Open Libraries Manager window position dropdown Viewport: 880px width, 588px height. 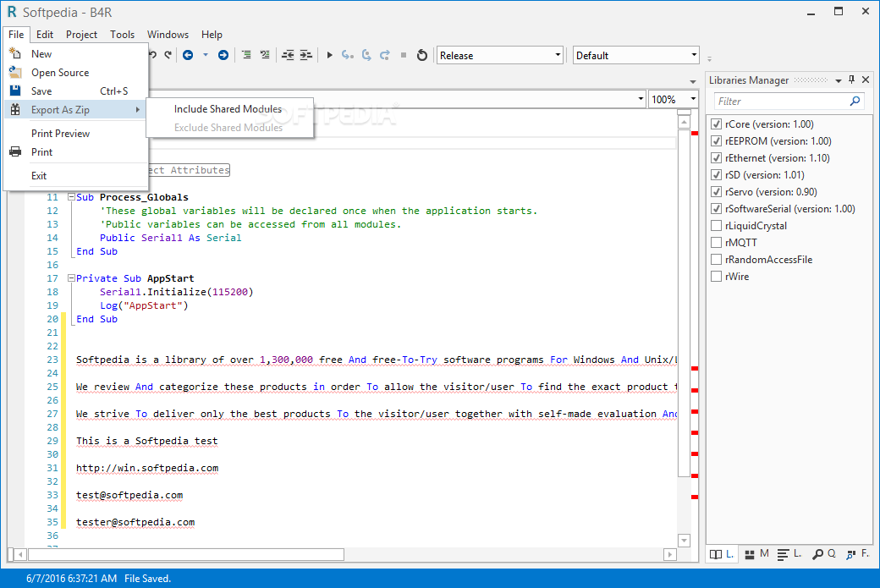839,80
